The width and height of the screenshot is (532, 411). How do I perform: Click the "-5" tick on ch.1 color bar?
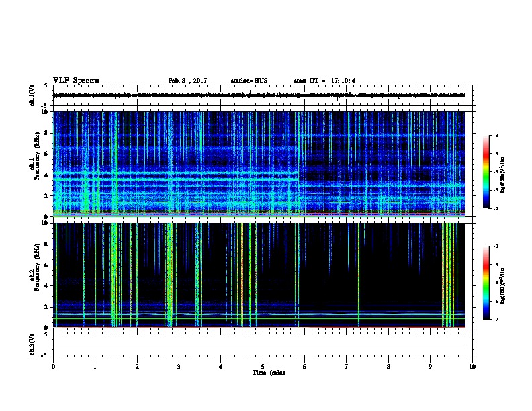coord(495,172)
